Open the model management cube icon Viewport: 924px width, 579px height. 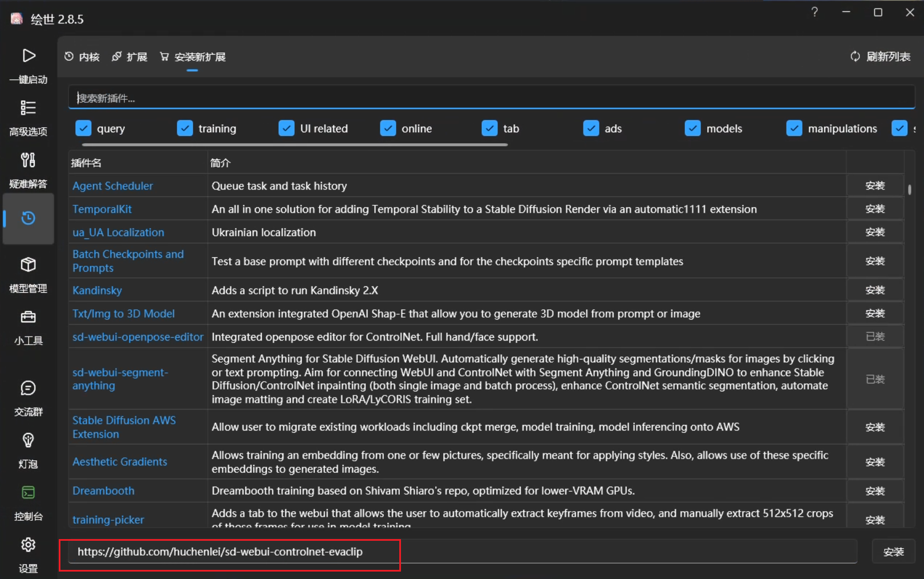click(28, 265)
